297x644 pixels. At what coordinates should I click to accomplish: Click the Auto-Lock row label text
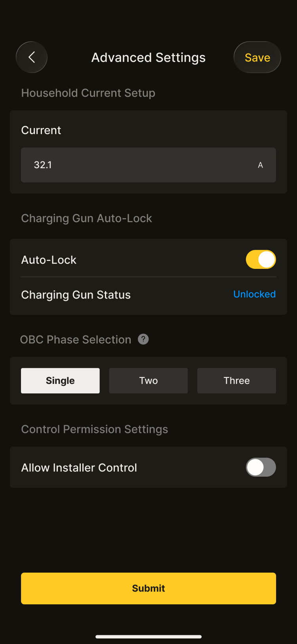point(49,260)
